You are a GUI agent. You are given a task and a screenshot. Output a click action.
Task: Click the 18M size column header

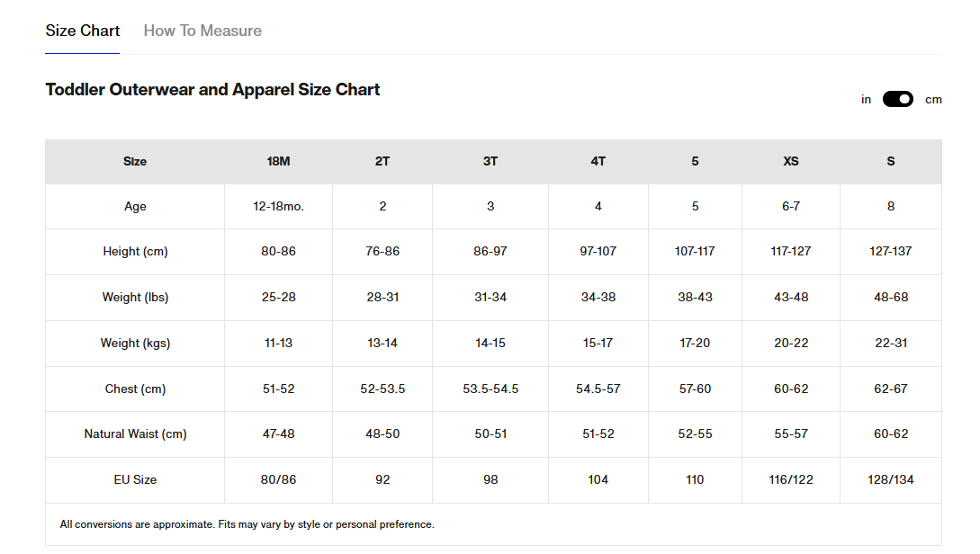coord(278,162)
